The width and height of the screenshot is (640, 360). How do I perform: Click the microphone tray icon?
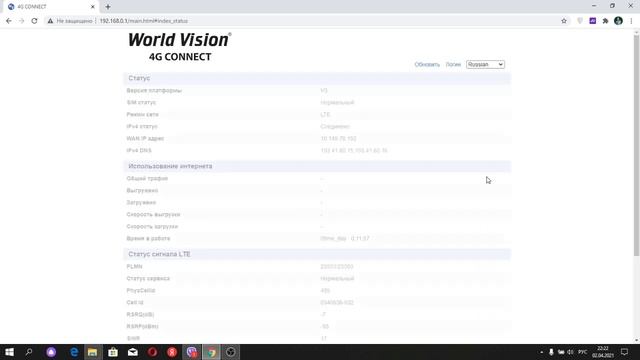551,352
